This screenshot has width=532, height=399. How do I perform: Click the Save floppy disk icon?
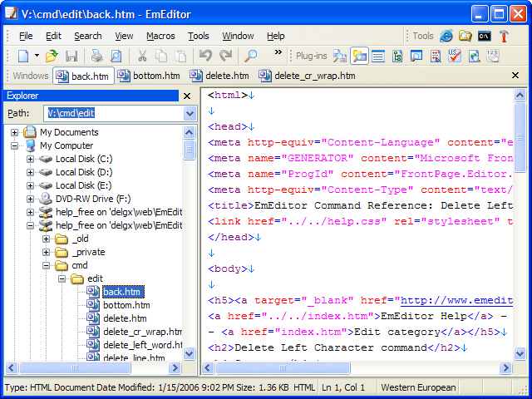pos(71,56)
